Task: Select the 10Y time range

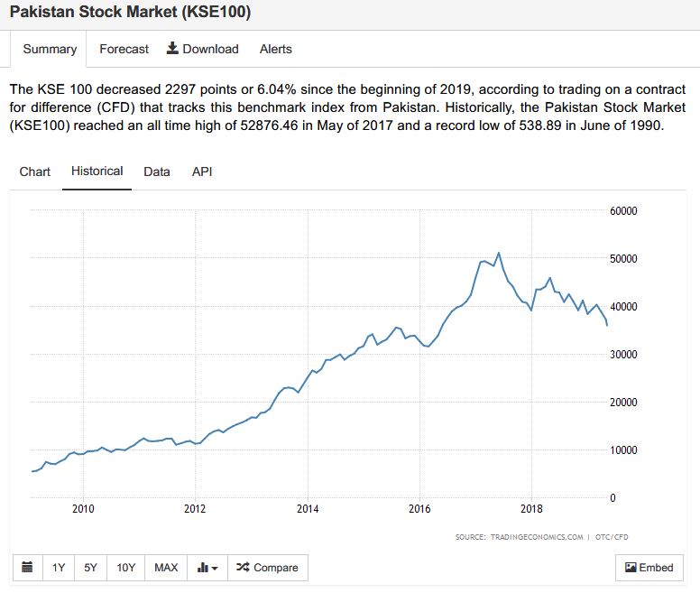Action: click(125, 568)
